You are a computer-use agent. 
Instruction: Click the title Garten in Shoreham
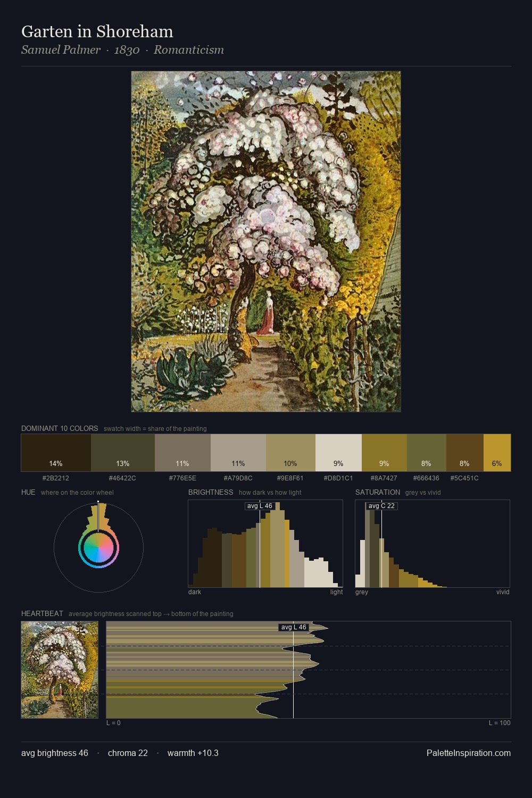click(97, 31)
